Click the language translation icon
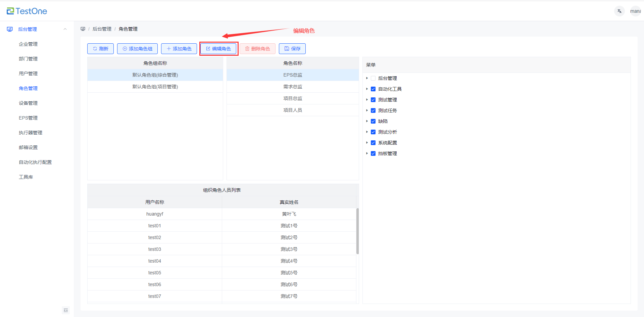The image size is (644, 317). click(619, 11)
